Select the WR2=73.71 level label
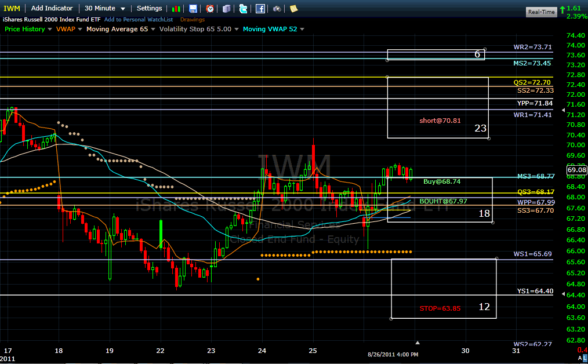588x364 pixels. (532, 47)
